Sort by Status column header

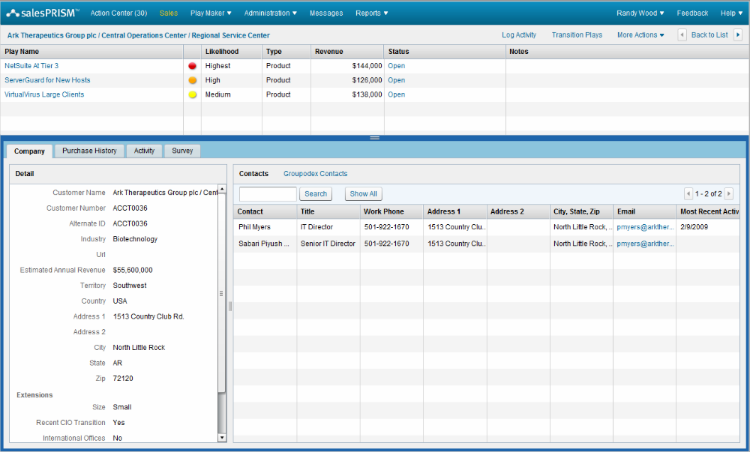tap(444, 52)
